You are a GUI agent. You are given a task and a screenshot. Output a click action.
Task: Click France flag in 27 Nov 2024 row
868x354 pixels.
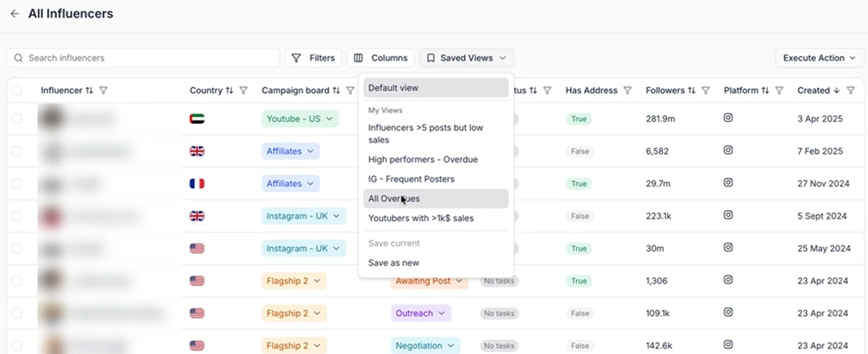pyautogui.click(x=197, y=184)
